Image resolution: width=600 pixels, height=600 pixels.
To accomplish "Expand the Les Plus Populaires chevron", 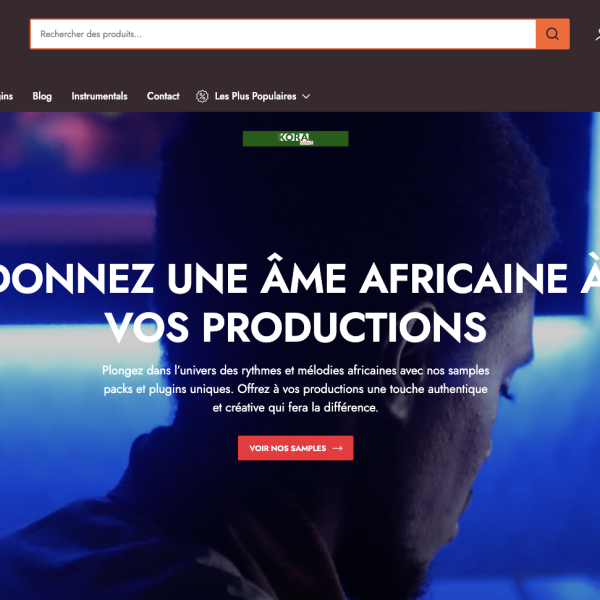I will [x=306, y=96].
